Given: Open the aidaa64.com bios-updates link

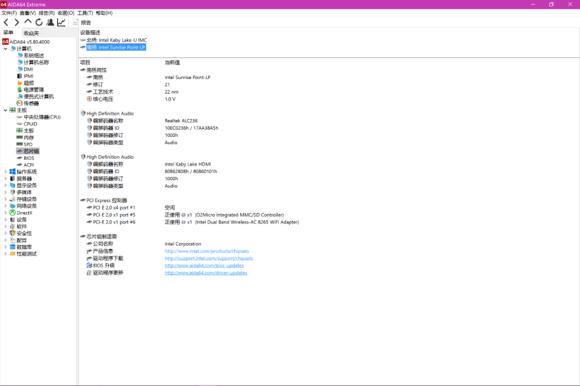Looking at the screenshot, I should [204, 265].
